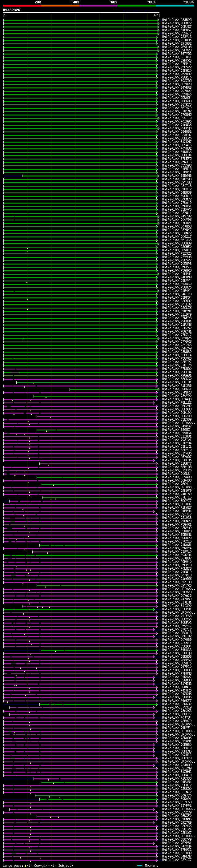Screen dimensions: 197x868
Task: Select the UniRef100_C0XUI2 hit label
Action: [177, 755]
